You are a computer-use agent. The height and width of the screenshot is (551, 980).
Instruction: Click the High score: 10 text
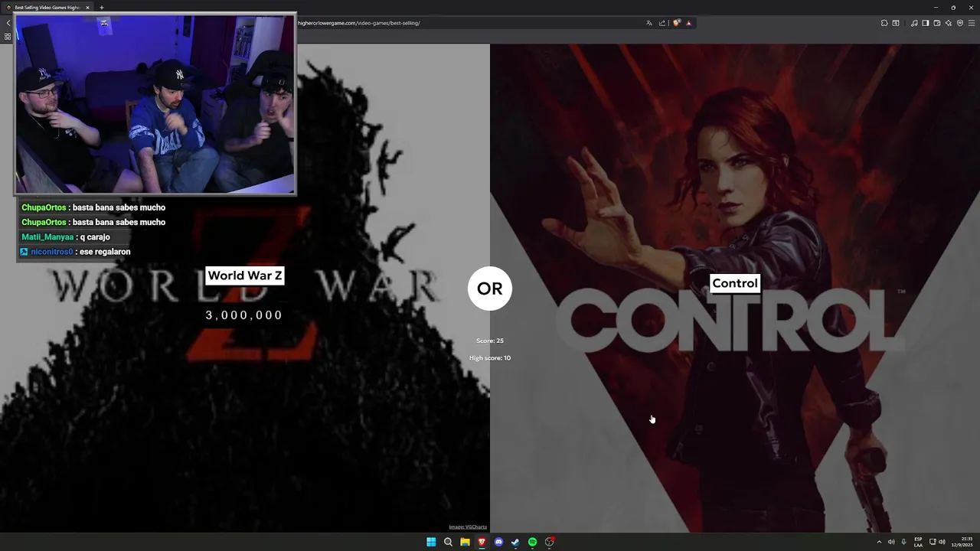coord(490,358)
